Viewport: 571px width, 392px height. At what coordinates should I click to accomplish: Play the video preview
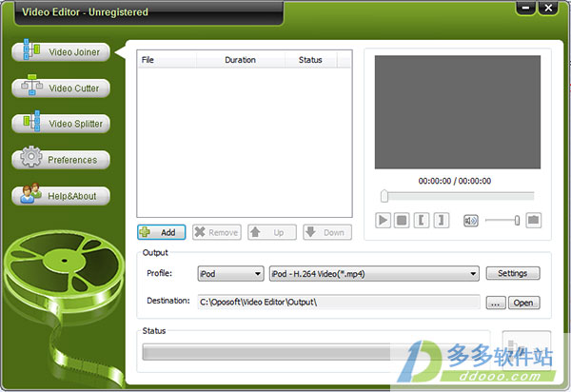click(383, 220)
